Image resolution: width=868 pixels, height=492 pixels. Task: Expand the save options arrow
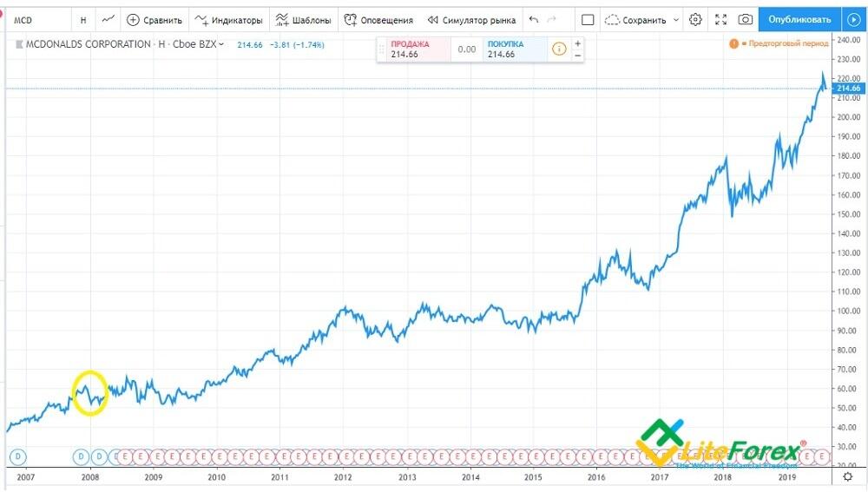tap(676, 20)
